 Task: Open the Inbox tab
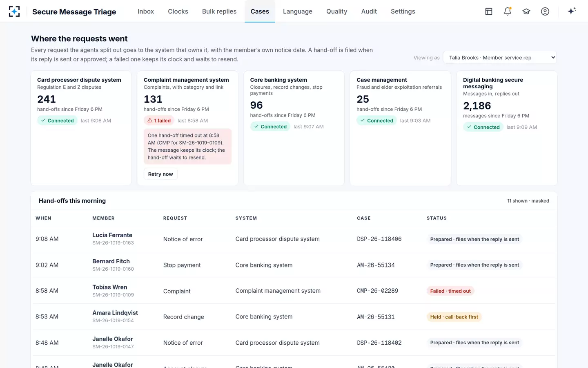[146, 11]
